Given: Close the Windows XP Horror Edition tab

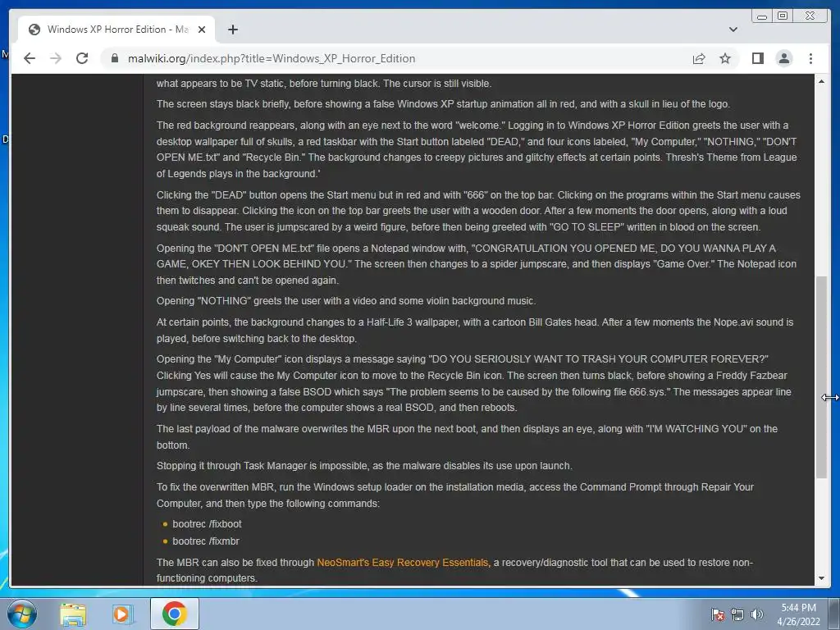Looking at the screenshot, I should coord(202,30).
